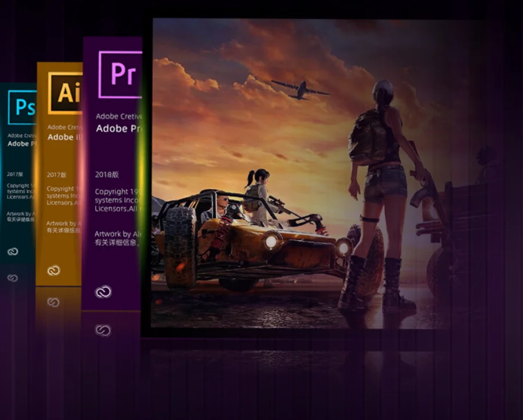Click 'Copyright' line on Illustrator splash

click(64, 189)
